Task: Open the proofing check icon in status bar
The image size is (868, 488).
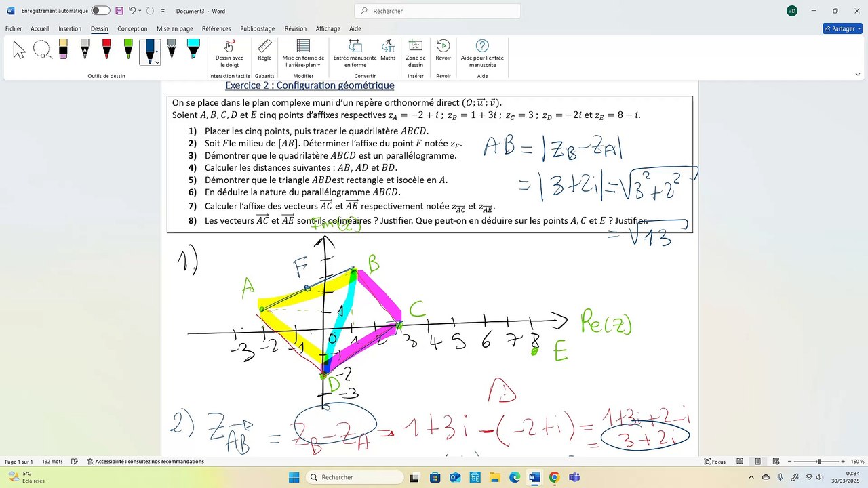Action: coord(74,462)
